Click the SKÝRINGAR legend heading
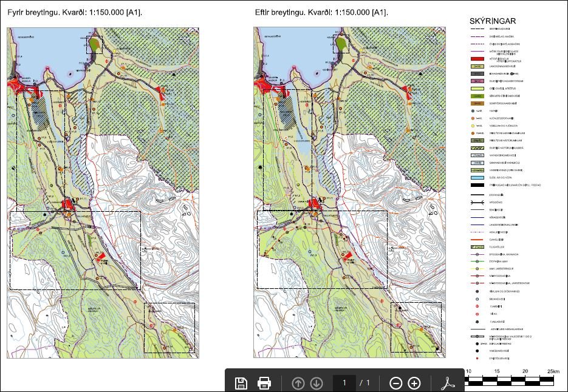The image size is (568, 392). pyautogui.click(x=493, y=21)
